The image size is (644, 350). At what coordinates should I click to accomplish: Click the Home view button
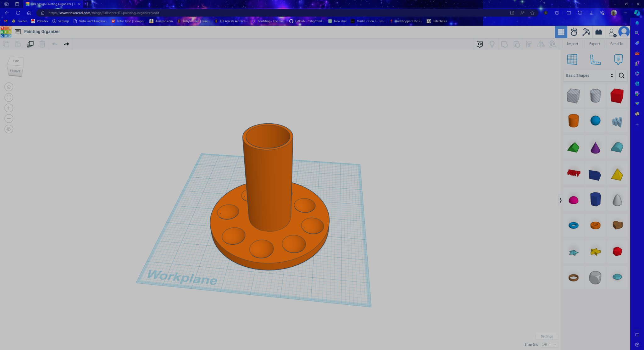(9, 87)
